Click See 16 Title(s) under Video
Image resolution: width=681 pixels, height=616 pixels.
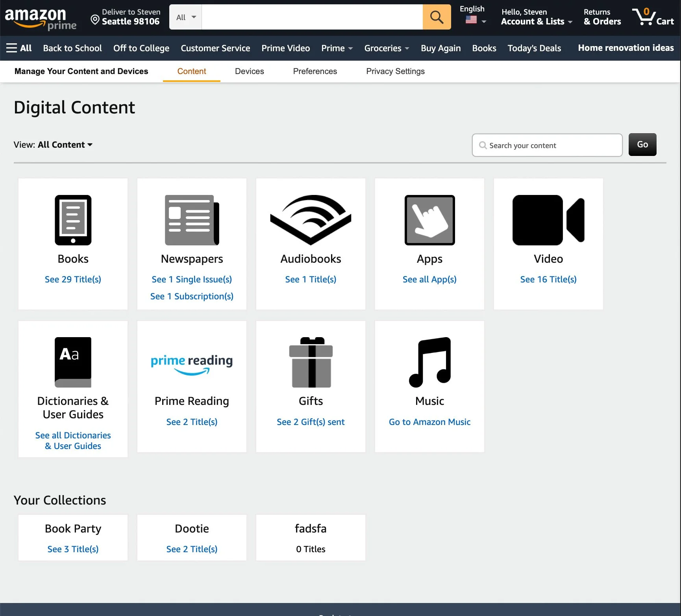click(x=548, y=279)
